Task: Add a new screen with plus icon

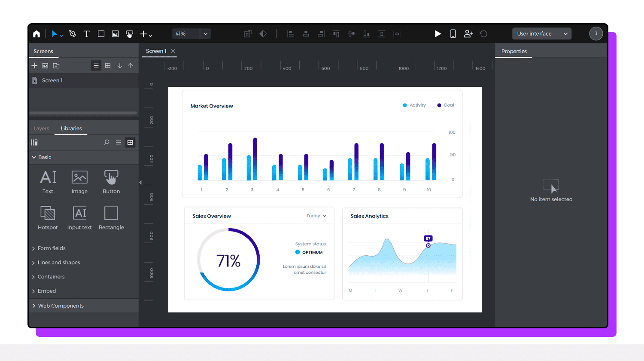Action: (34, 65)
